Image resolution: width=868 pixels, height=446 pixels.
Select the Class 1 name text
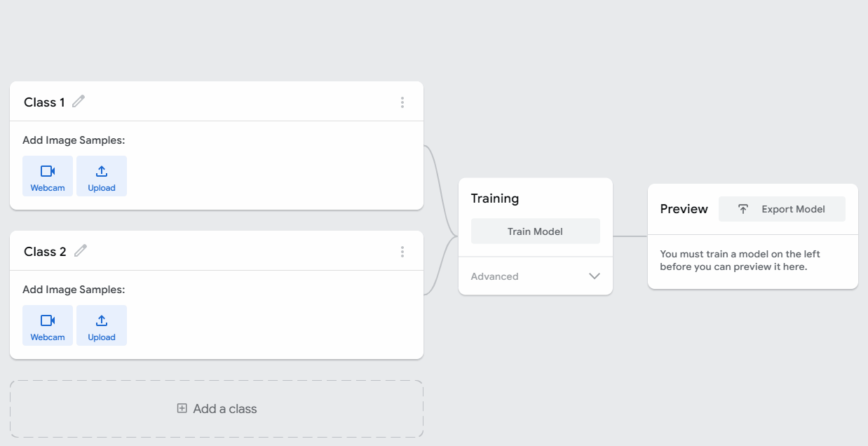[x=44, y=102]
